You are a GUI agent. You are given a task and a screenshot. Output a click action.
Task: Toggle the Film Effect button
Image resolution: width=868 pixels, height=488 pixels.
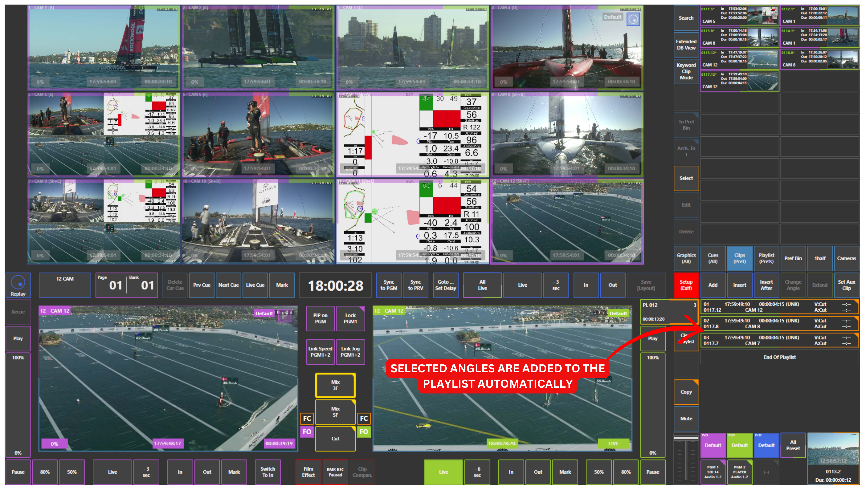[308, 472]
